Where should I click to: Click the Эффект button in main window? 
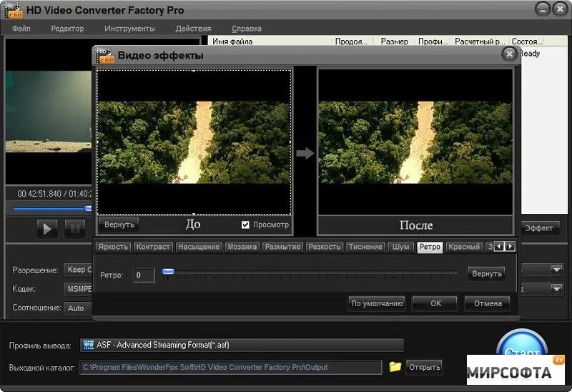tap(539, 228)
